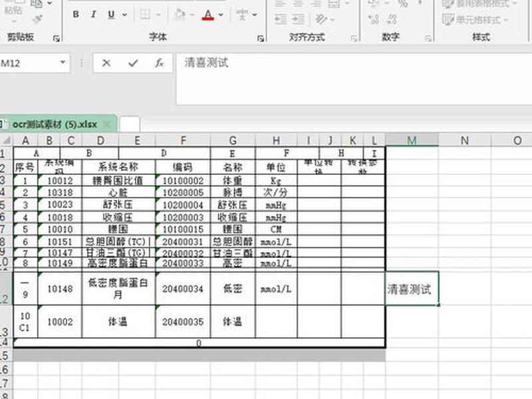Open the 数字 group dialog launcher
This screenshot has width=532, height=399.
(428, 39)
